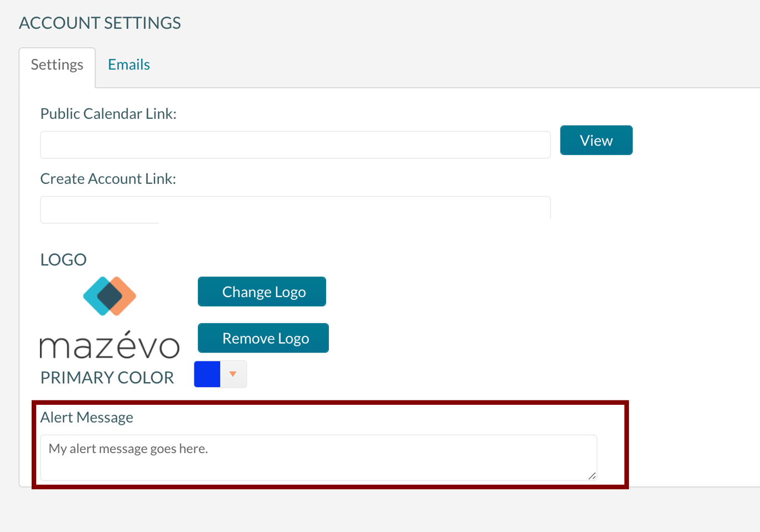Click the textarea resize handle grip icon

[592, 476]
